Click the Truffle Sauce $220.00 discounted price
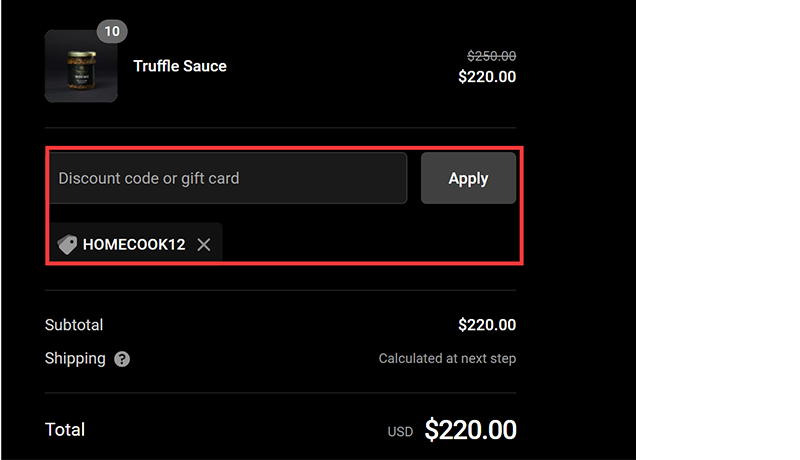This screenshot has height=460, width=800. [x=487, y=76]
